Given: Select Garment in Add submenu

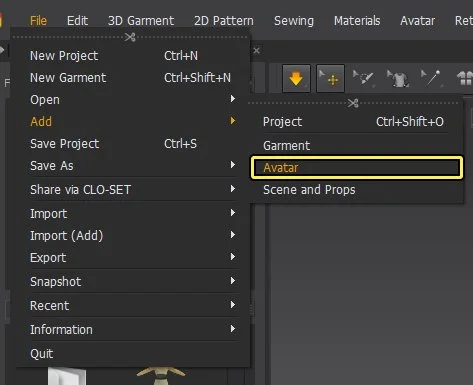Looking at the screenshot, I should click(356, 146).
